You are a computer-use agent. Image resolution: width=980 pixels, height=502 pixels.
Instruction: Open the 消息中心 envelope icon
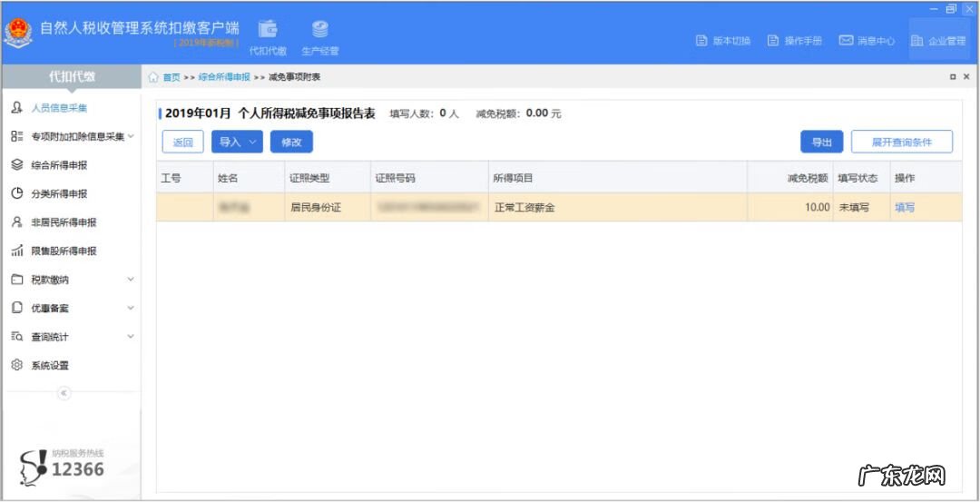tap(846, 41)
